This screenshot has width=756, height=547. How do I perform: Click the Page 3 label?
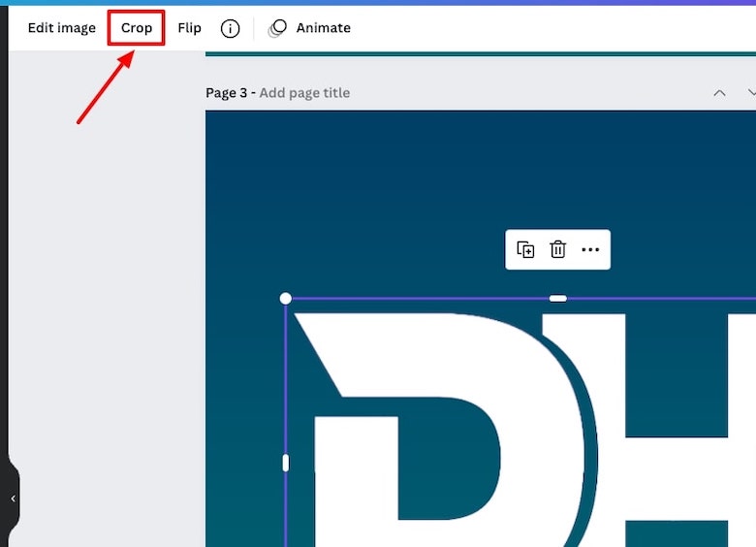pyautogui.click(x=226, y=93)
